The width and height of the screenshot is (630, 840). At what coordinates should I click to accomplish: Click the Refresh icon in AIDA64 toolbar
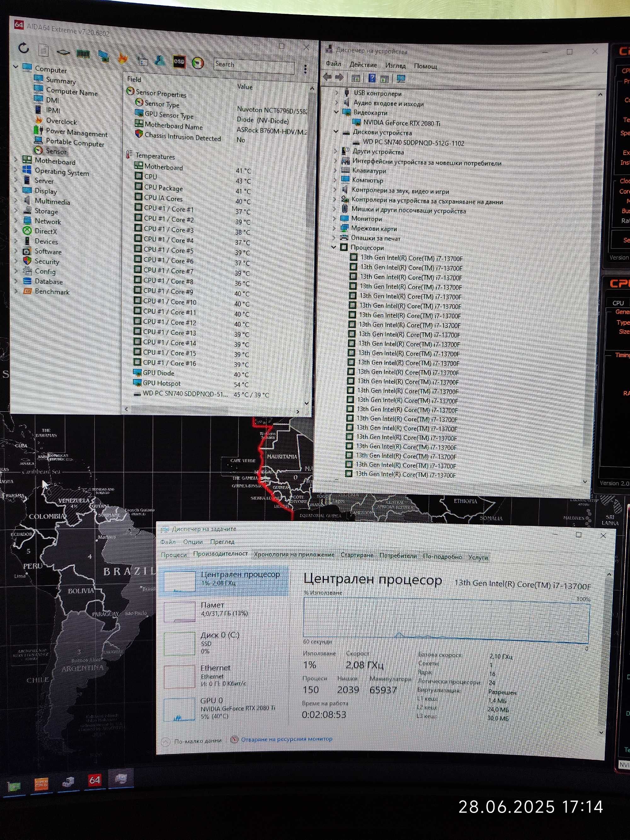(24, 48)
